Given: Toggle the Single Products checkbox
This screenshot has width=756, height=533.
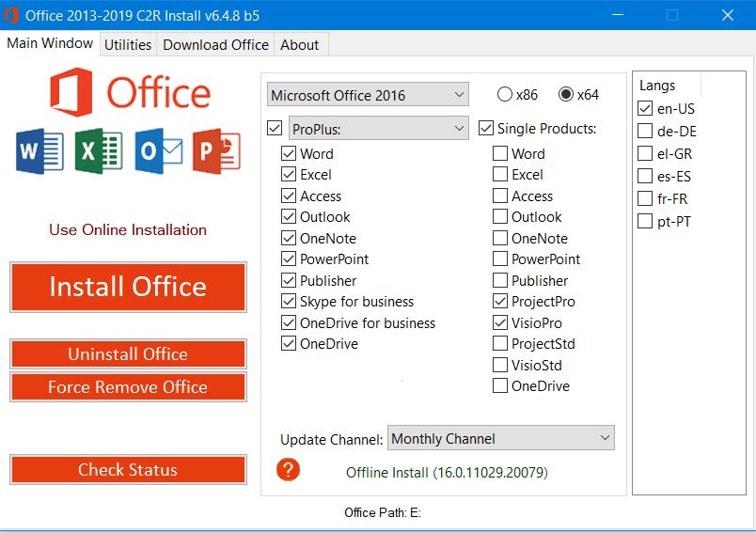Looking at the screenshot, I should [486, 128].
